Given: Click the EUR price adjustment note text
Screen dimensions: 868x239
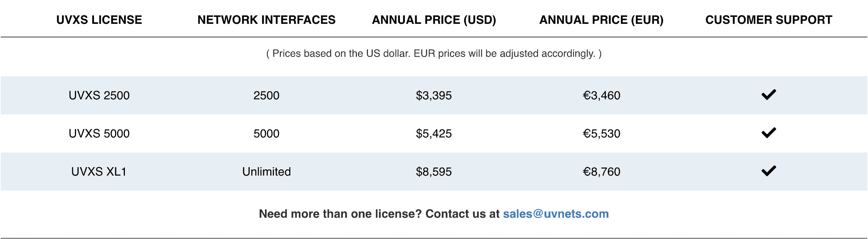Looking at the screenshot, I should [434, 54].
